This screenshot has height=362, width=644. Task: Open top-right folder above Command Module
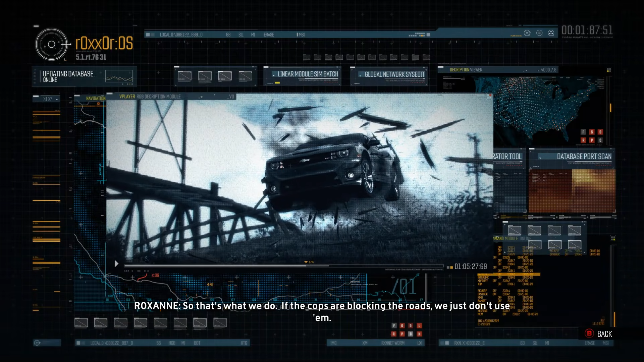[x=574, y=231]
